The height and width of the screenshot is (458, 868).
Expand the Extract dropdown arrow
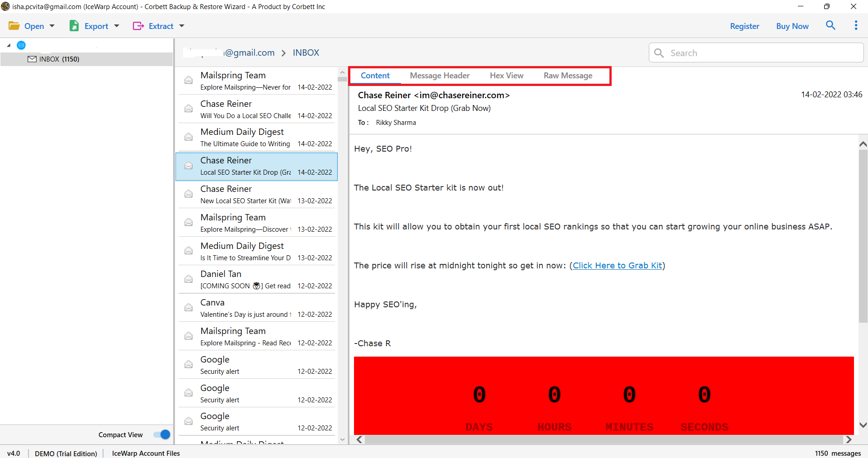[182, 26]
